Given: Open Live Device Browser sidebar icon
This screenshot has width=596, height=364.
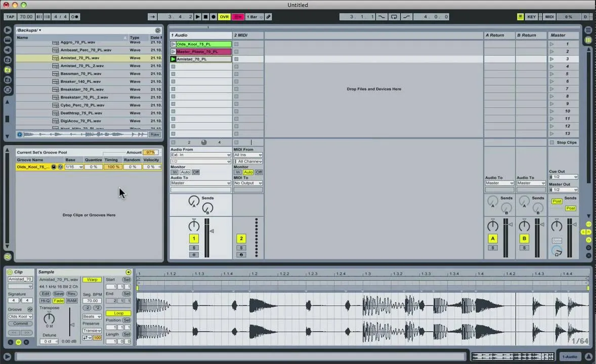Looking at the screenshot, I should coord(8,40).
